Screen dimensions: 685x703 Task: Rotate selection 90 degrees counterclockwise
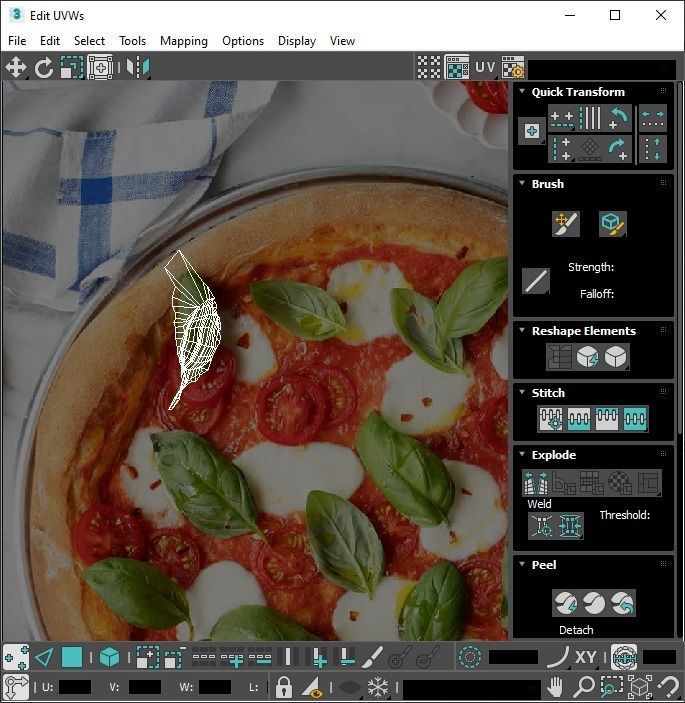[618, 118]
